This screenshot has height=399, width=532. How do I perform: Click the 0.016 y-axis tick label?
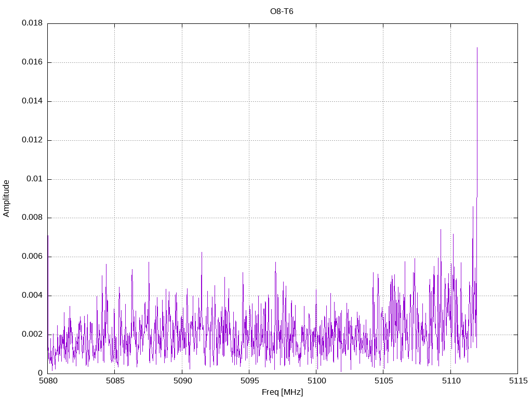32,62
